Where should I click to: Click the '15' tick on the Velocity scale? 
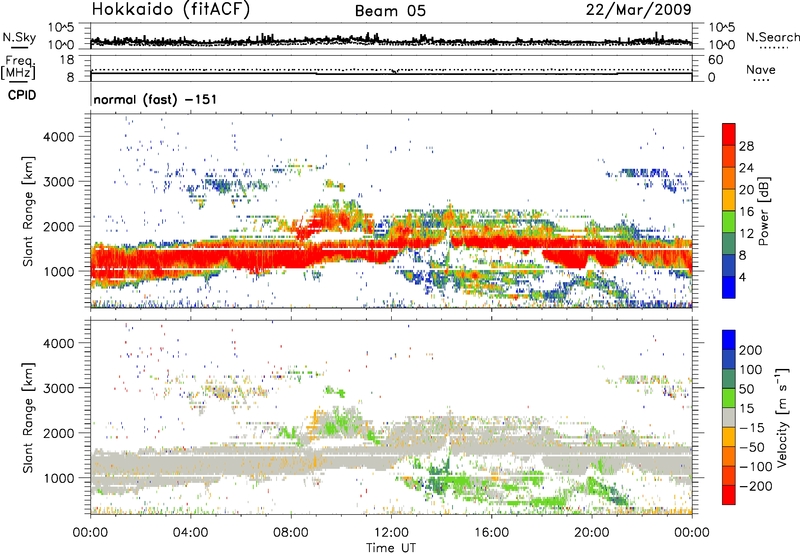[746, 409]
